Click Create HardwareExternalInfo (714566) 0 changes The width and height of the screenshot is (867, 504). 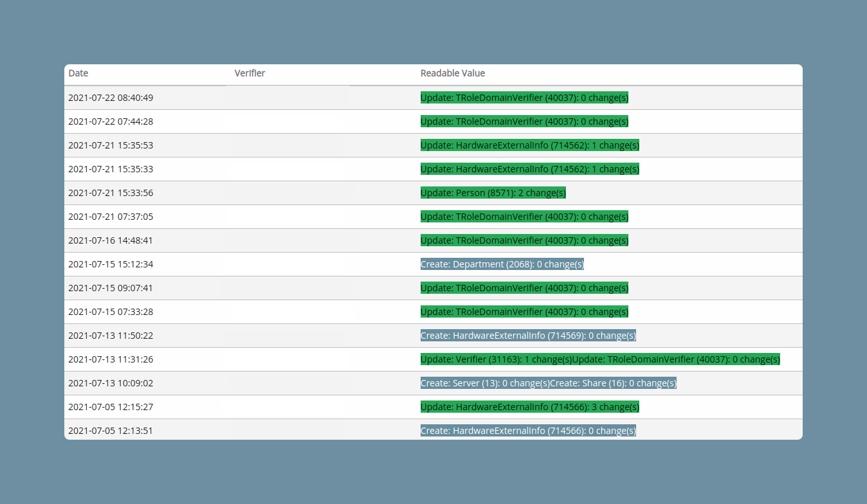528,431
